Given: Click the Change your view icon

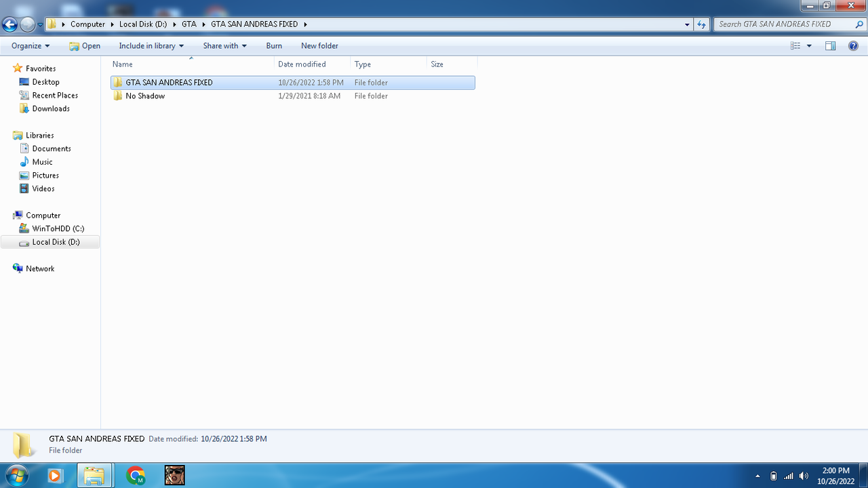Looking at the screenshot, I should (x=795, y=46).
